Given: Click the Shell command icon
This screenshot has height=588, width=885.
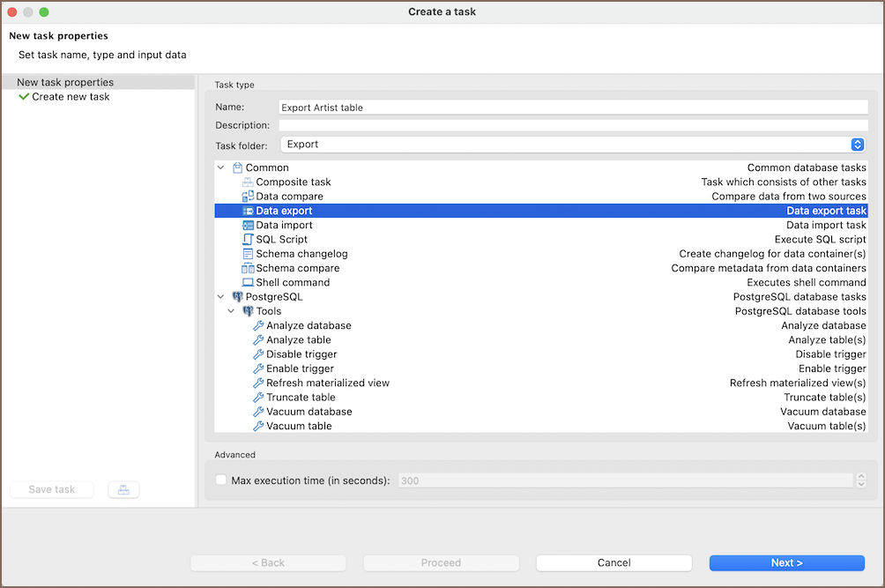Looking at the screenshot, I should coord(248,283).
